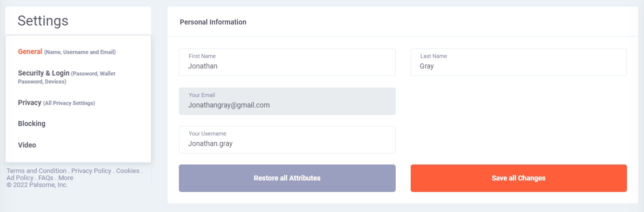Click the Settings heading
Screen dimensions: 644x212
point(43,20)
